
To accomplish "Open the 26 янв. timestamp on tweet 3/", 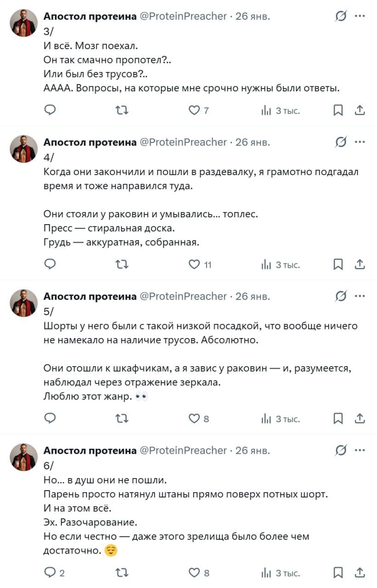I will tap(253, 17).
